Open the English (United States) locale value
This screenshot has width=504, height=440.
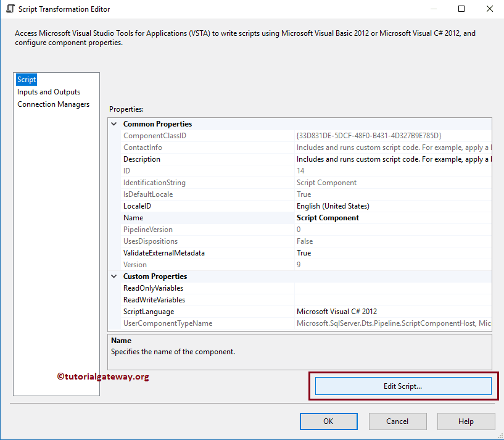click(x=333, y=206)
